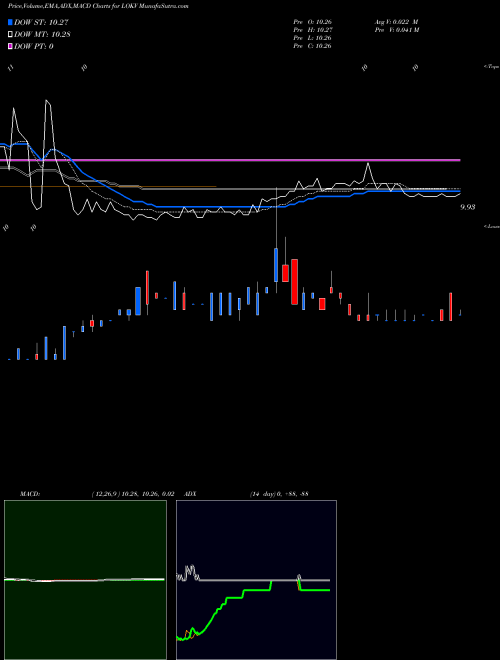Click the 'Pre H: 10.27' high value

coord(312,30)
